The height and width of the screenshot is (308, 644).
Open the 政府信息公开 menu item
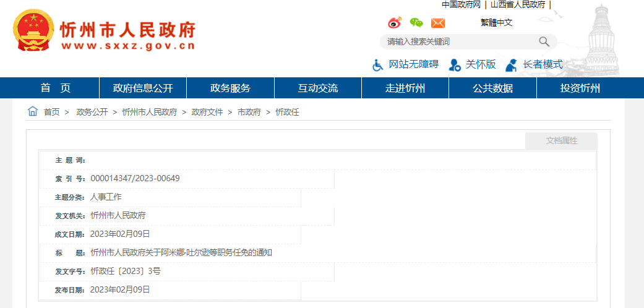coord(143,88)
